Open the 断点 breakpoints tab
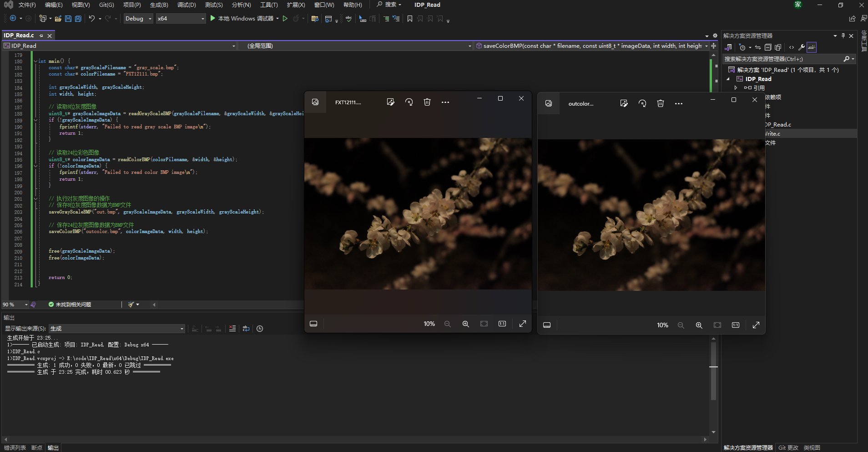Viewport: 868px width, 452px height. coord(36,448)
